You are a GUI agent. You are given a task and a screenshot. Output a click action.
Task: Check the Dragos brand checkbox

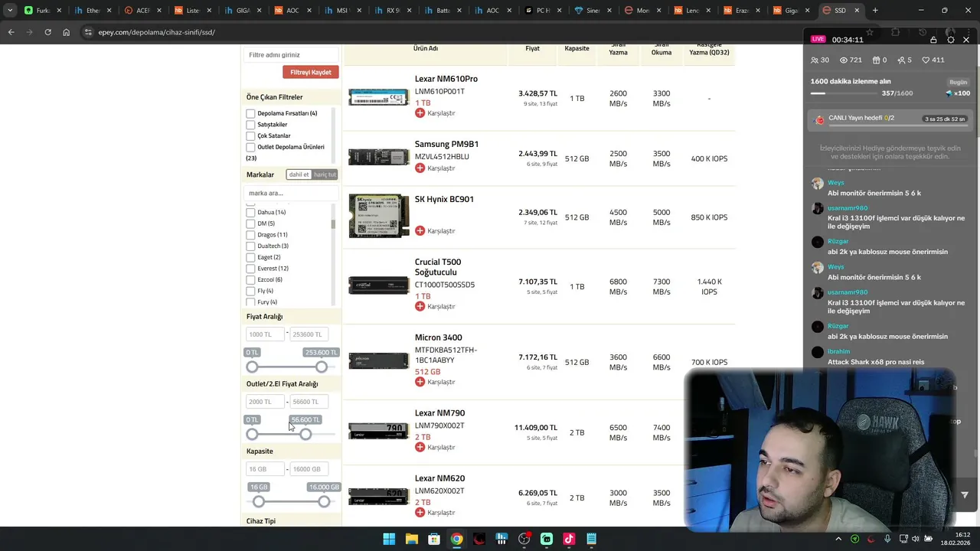click(250, 235)
